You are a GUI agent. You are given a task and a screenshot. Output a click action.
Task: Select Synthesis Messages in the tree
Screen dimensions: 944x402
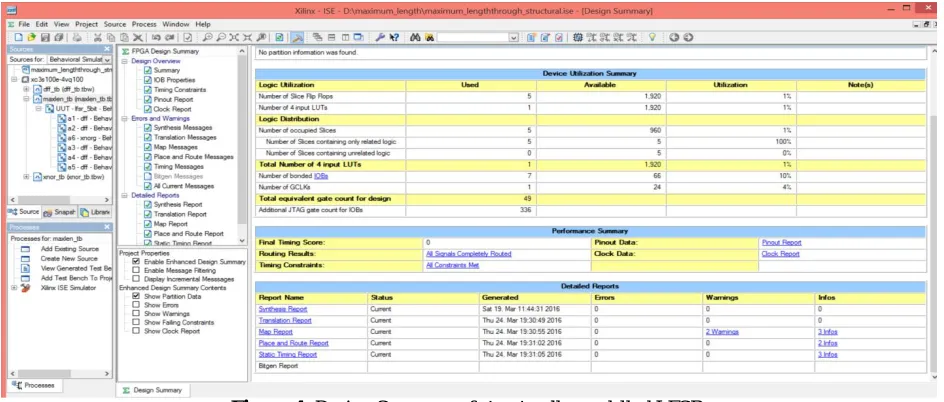[x=182, y=128]
